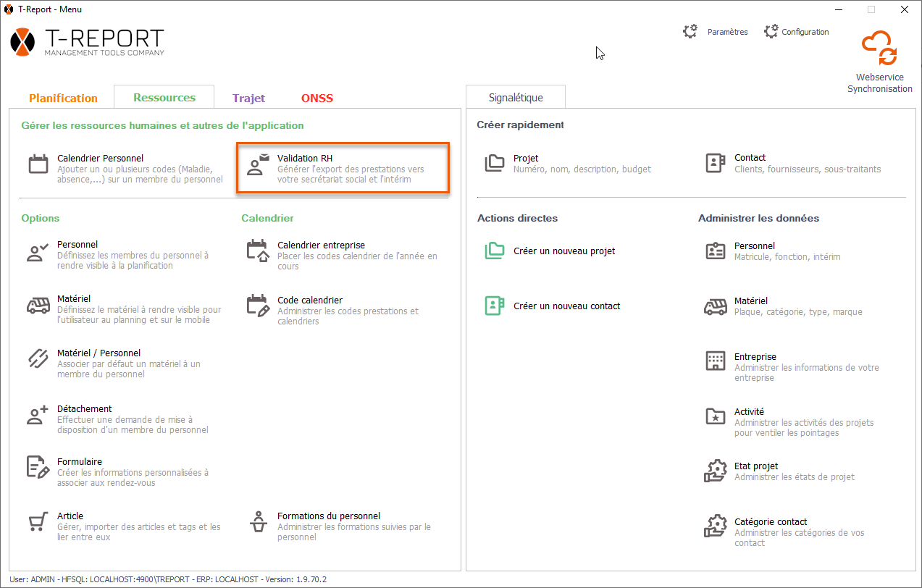Viewport: 922px width, 588px height.
Task: Switch to the Planification tab
Action: pyautogui.click(x=63, y=98)
